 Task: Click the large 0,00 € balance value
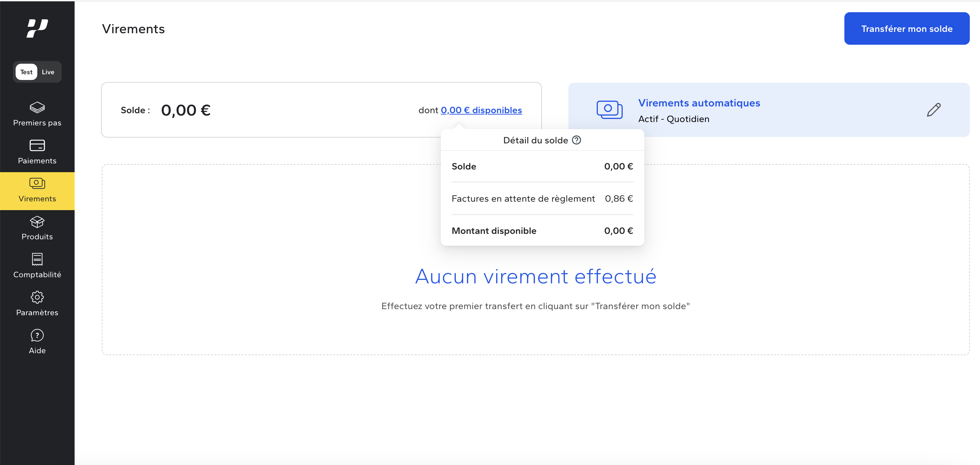tap(185, 110)
